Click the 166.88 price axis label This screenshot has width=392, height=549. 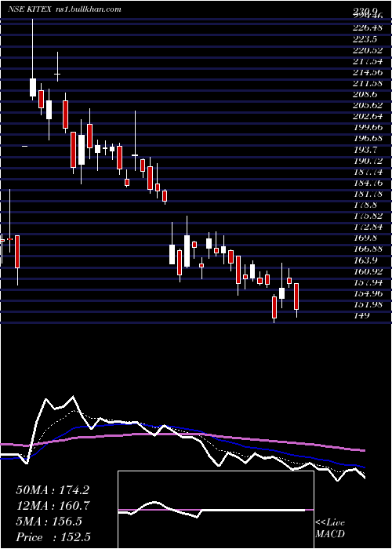(366, 249)
